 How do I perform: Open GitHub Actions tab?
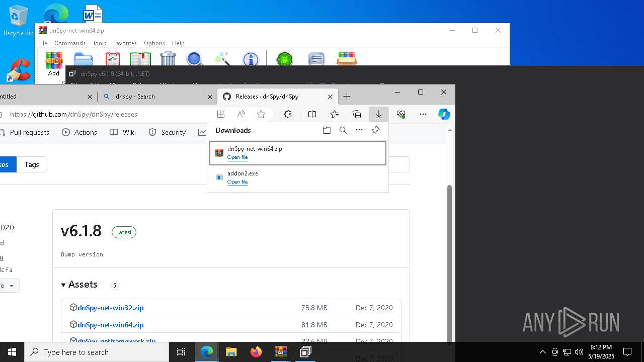click(x=79, y=132)
